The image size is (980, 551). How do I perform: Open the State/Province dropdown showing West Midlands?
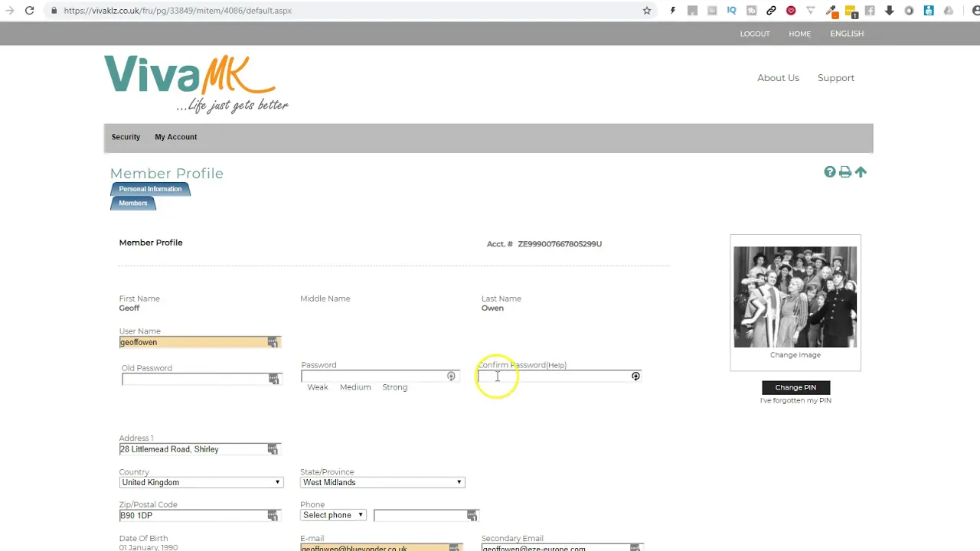coord(382,483)
